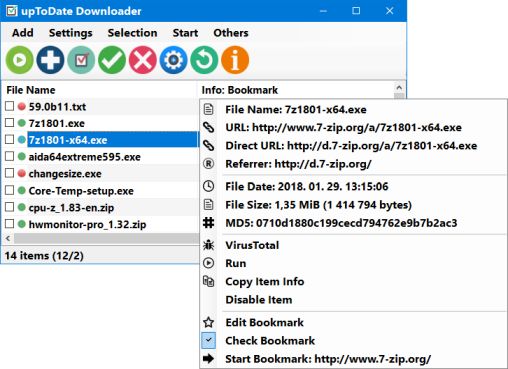Tick the checkbox for 59.0b11.txt
The width and height of the screenshot is (508, 369).
[10, 106]
